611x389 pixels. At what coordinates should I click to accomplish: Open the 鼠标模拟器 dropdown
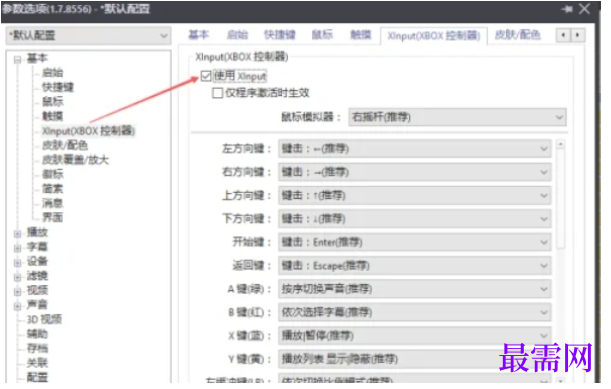coord(457,117)
